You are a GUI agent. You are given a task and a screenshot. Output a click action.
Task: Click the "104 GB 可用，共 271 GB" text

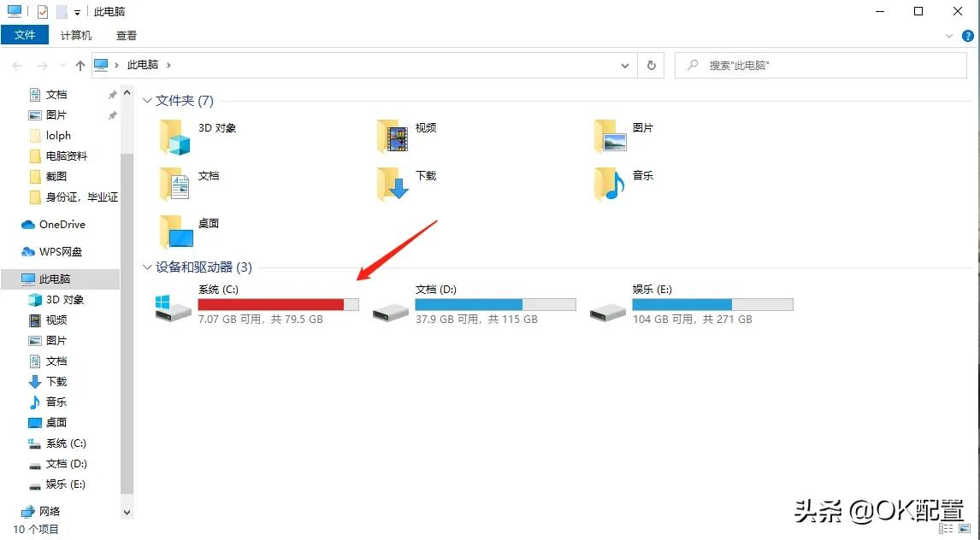tap(692, 319)
